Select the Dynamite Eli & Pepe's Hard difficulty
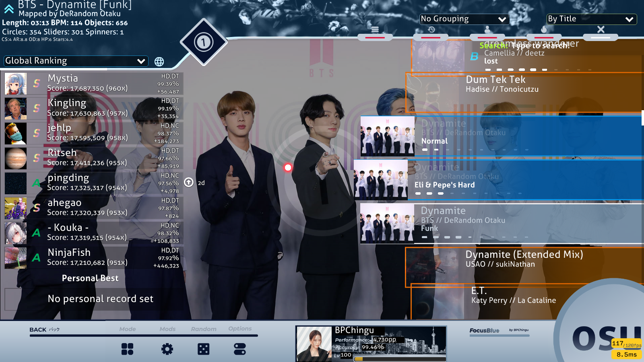Image resolution: width=644 pixels, height=362 pixels. pyautogui.click(x=499, y=179)
